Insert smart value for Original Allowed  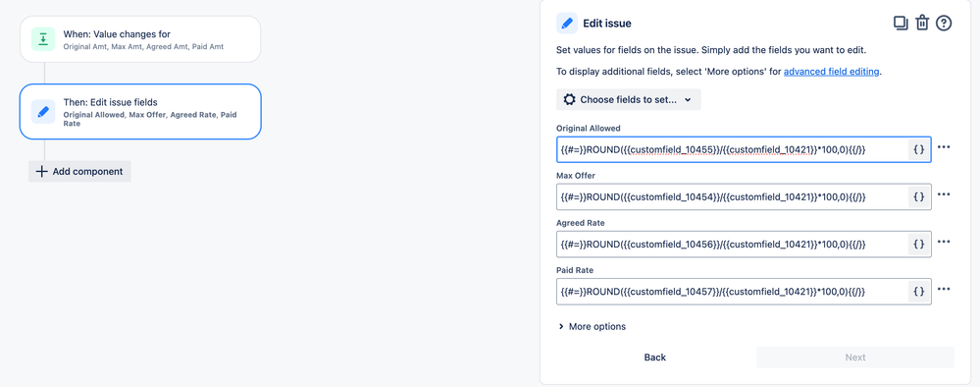pos(919,149)
